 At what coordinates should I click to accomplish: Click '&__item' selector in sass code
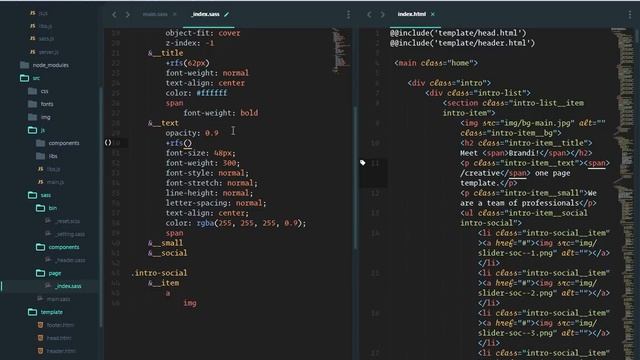coord(163,283)
